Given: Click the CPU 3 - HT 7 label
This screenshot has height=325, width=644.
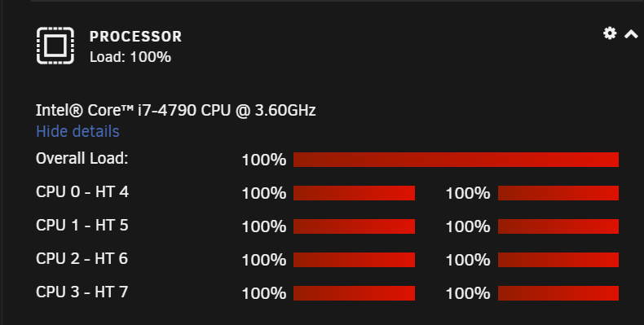Looking at the screenshot, I should (x=82, y=292).
